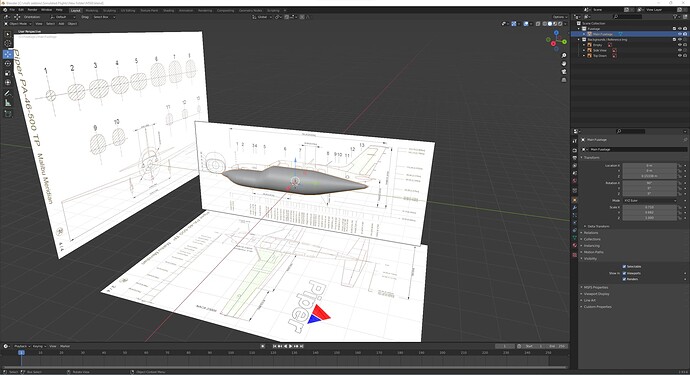Open the viewport Add menu
690x375 pixels.
click(61, 24)
